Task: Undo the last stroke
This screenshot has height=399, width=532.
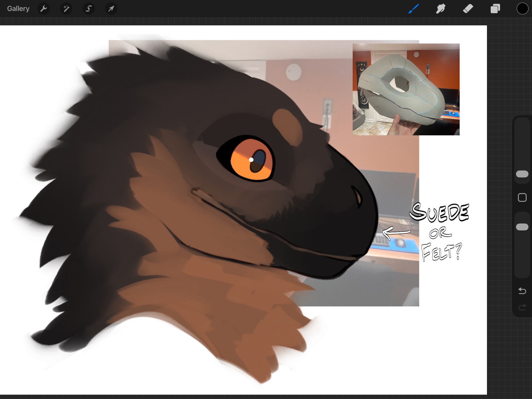Action: coord(522,291)
